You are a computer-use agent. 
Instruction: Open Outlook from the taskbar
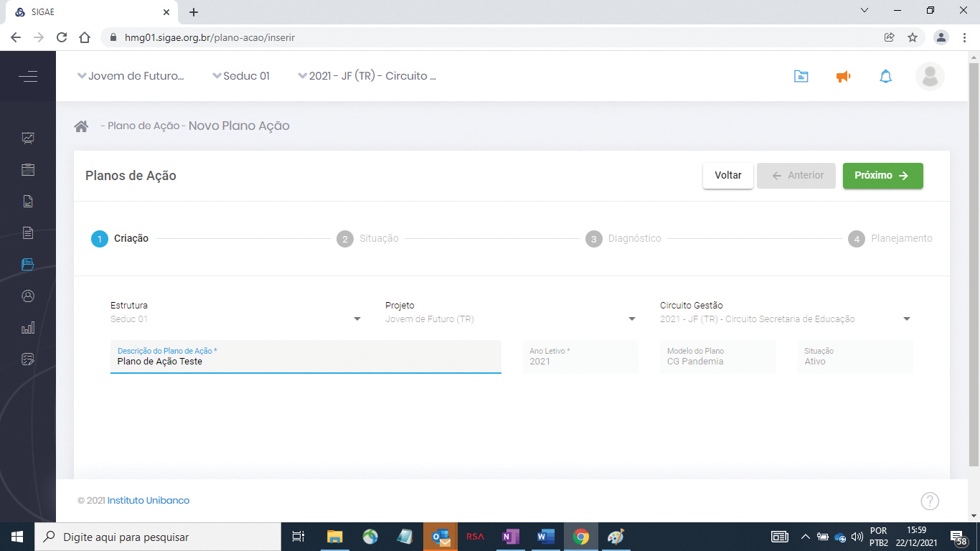click(440, 537)
